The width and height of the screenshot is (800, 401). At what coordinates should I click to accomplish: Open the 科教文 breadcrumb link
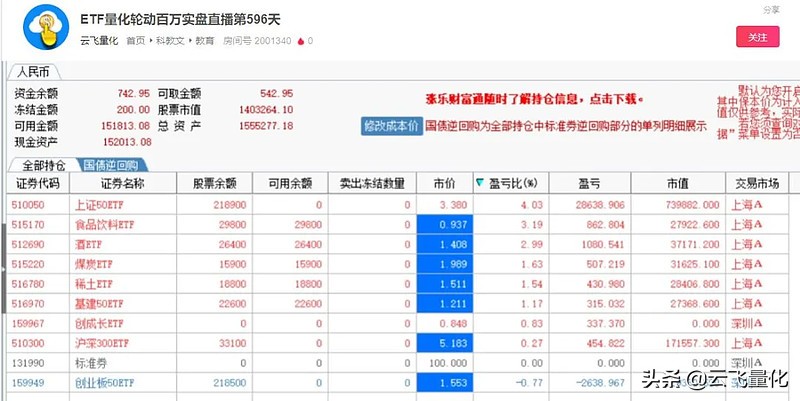[169, 41]
